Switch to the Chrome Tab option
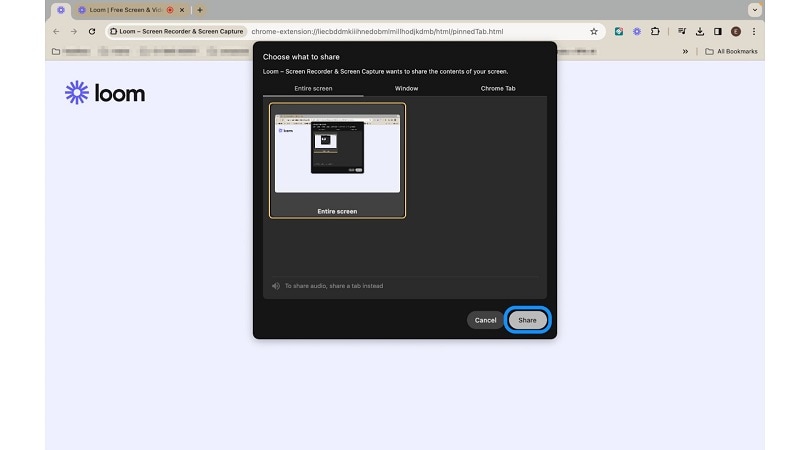This screenshot has height=450, width=800. pos(498,88)
